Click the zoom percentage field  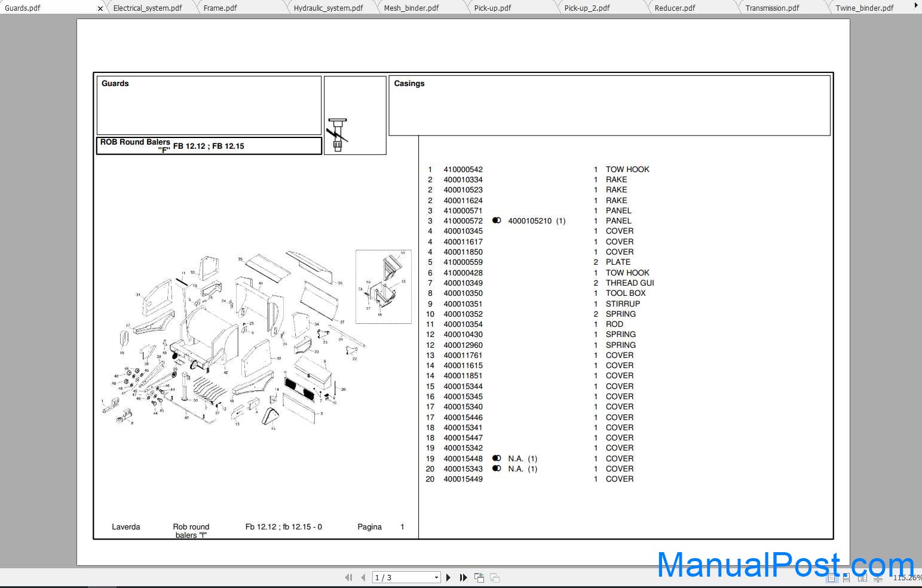907,578
